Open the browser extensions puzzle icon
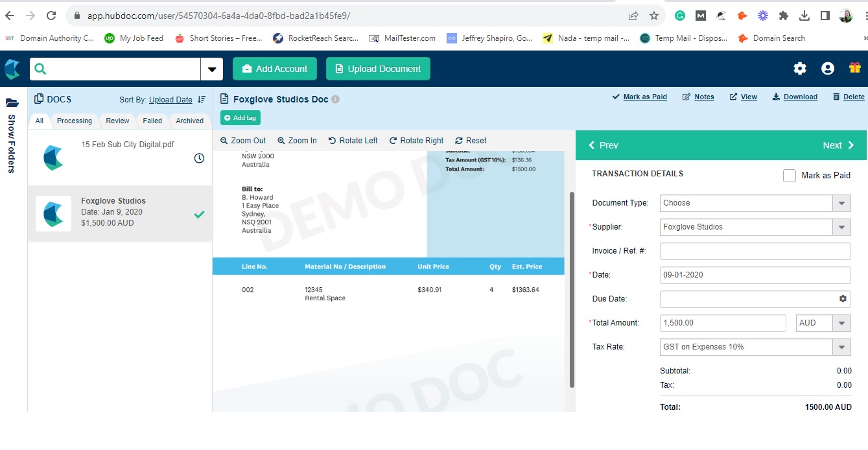The image size is (868, 450). [784, 16]
